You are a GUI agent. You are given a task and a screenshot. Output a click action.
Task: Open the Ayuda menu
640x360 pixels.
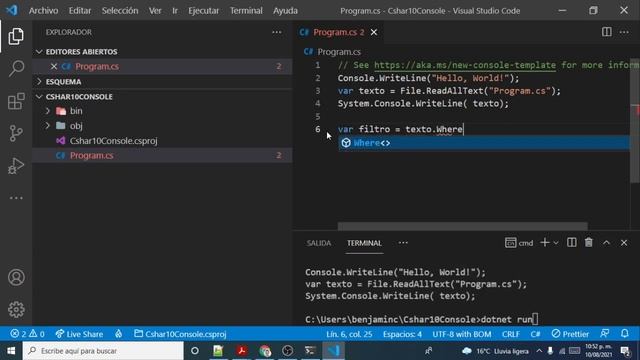click(x=285, y=11)
